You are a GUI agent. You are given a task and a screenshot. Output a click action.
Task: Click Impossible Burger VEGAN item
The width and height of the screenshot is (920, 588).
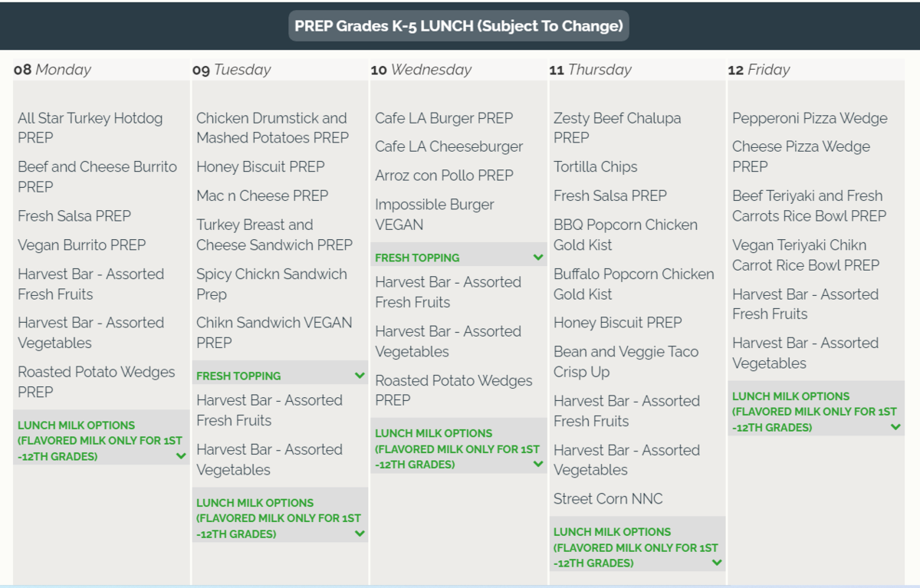coord(434,215)
